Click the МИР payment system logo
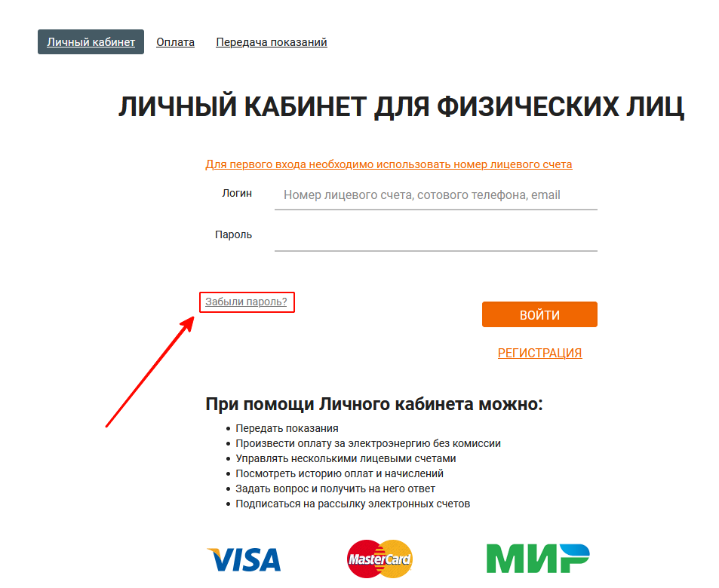 tap(538, 559)
